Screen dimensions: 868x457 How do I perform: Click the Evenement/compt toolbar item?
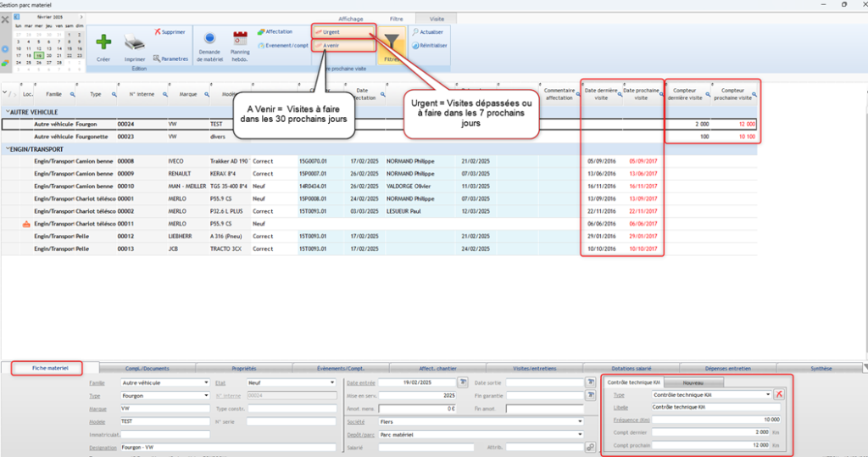coord(283,46)
